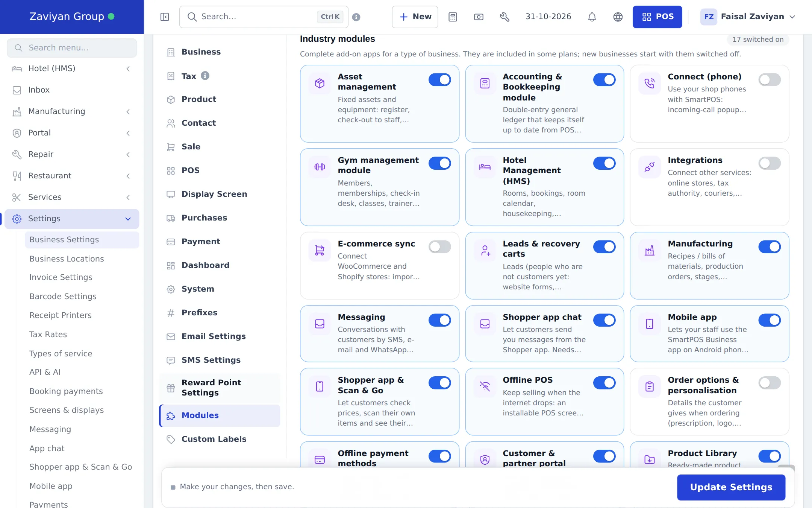812x508 pixels.
Task: Turn off Hotel Management (HMS) toggle
Action: tap(604, 163)
